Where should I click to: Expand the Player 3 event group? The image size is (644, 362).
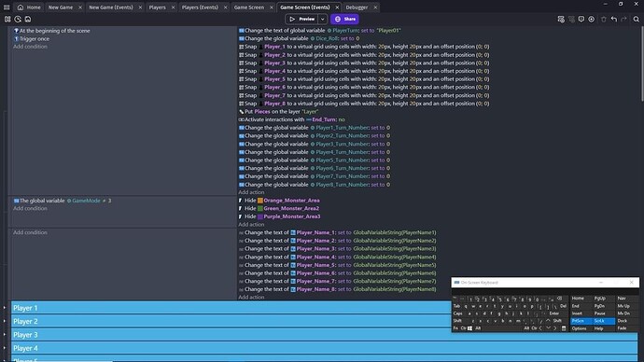[x=5, y=335]
